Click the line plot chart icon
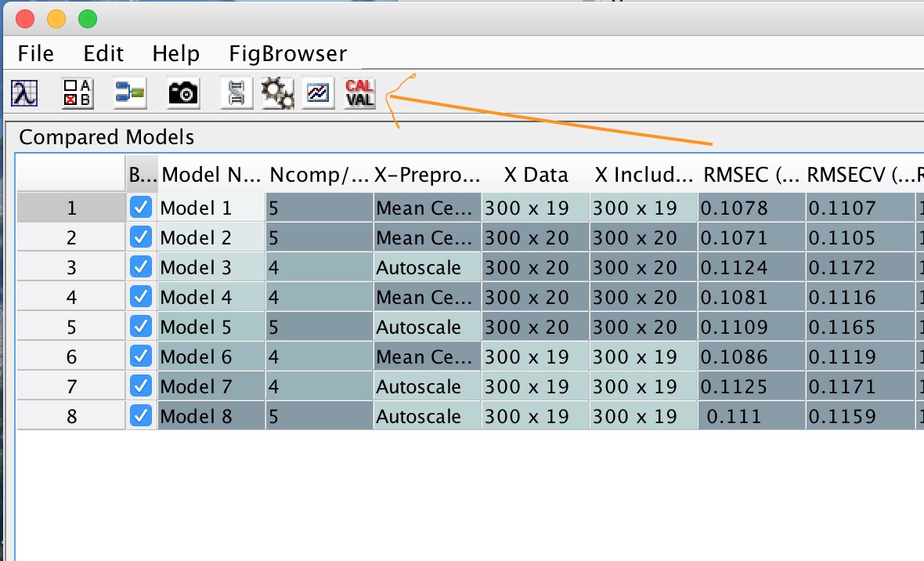Viewport: 924px width, 561px height. (318, 93)
